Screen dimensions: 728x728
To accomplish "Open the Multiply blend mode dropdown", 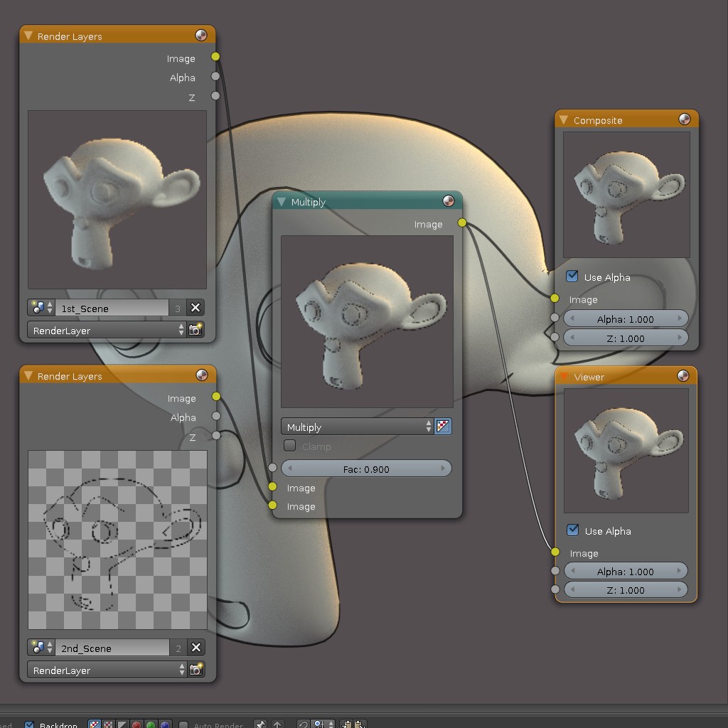I will (x=358, y=427).
